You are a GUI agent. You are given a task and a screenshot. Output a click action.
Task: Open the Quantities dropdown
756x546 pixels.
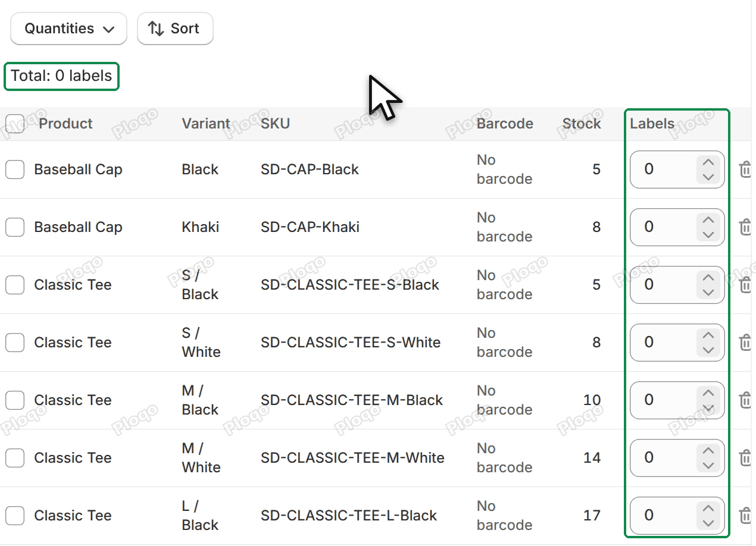pyautogui.click(x=68, y=29)
